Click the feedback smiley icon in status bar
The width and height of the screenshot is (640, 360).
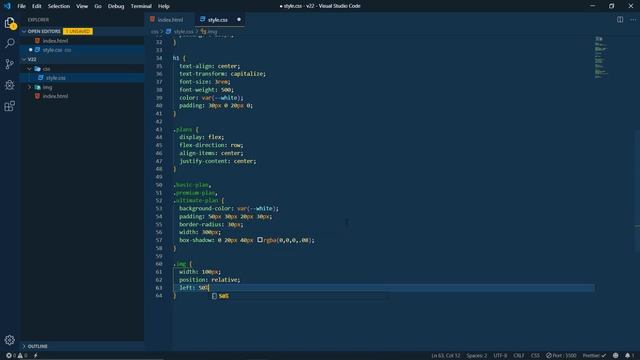click(x=616, y=356)
